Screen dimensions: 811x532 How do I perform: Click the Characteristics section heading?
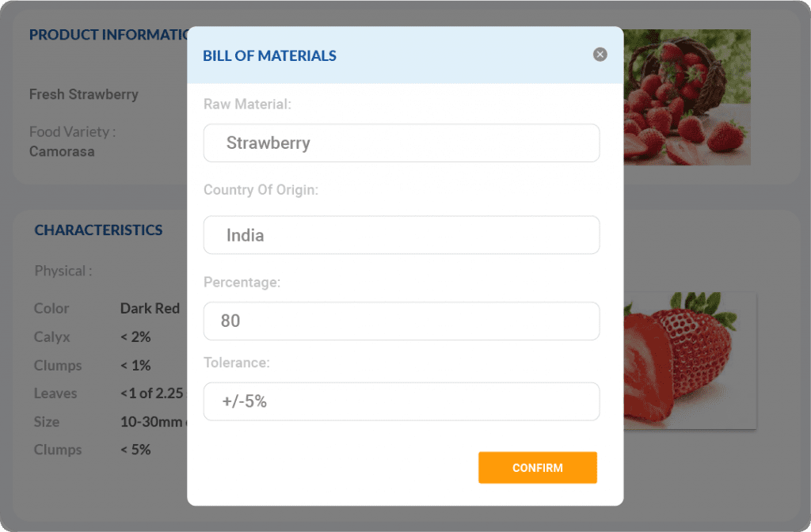click(x=98, y=230)
